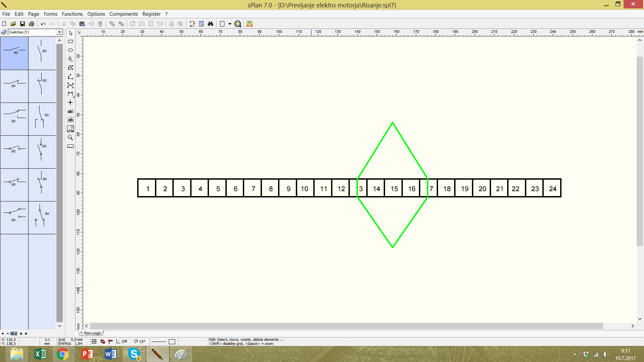Switch to the '1: New page' tab

point(91,333)
